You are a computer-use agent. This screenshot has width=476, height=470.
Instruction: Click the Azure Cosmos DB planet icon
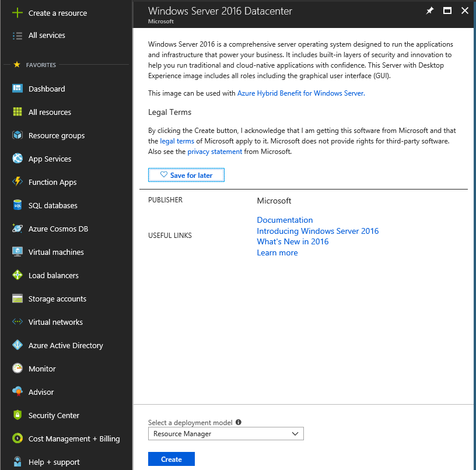click(x=17, y=228)
